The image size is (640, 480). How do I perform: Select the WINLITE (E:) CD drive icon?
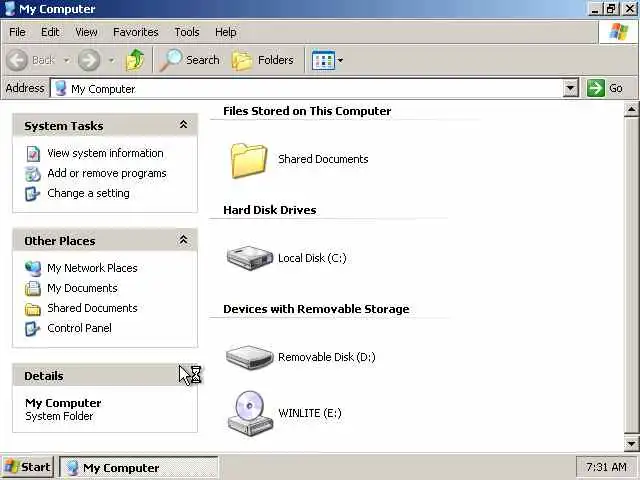250,413
